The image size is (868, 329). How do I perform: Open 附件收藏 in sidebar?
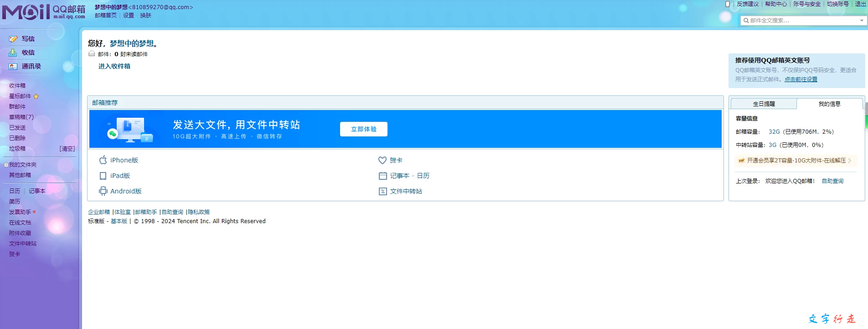(20, 233)
